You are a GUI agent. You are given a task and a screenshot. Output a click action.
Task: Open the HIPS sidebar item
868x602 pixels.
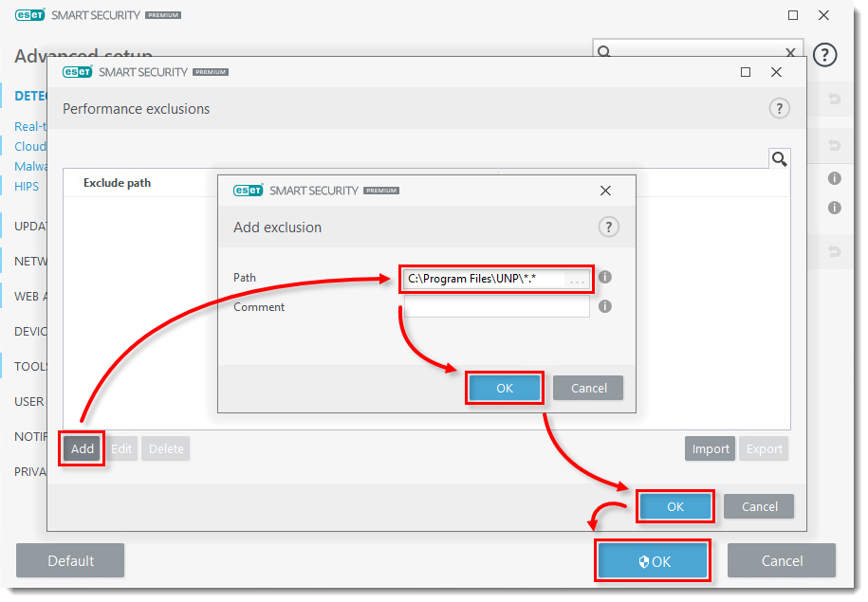click(27, 187)
